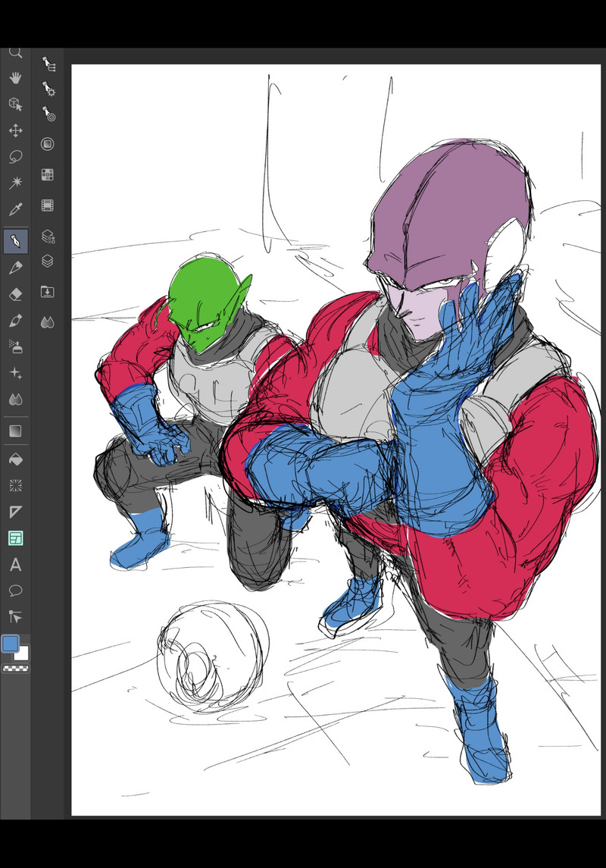Viewport: 606px width, 868px height.
Task: Open the Color Set grid palette
Action: pos(48,175)
